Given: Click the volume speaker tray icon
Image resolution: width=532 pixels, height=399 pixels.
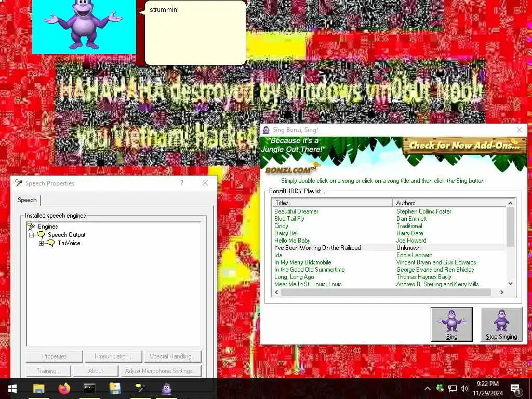Looking at the screenshot, I should tap(464, 389).
